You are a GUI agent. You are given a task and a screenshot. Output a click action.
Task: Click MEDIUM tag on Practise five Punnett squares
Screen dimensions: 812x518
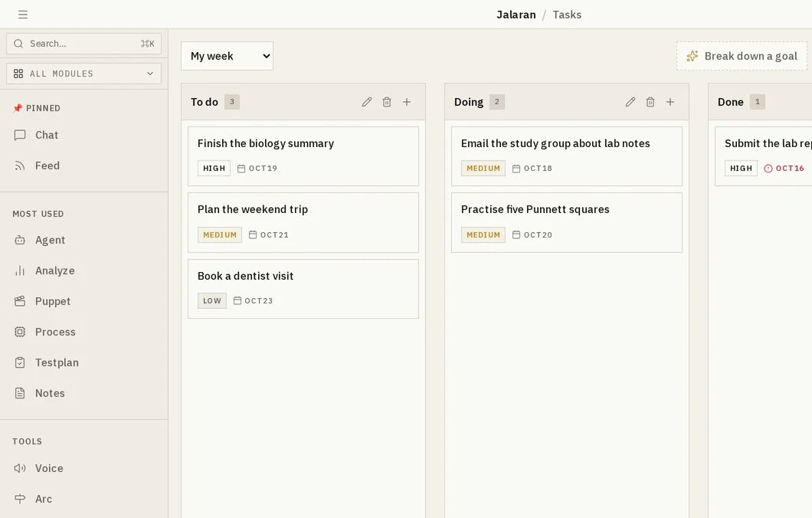(483, 234)
